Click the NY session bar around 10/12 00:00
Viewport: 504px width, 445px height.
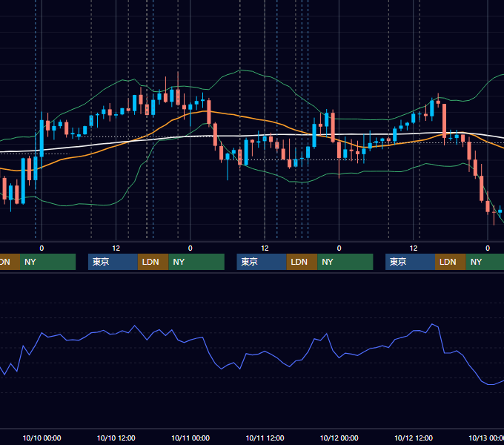click(345, 262)
